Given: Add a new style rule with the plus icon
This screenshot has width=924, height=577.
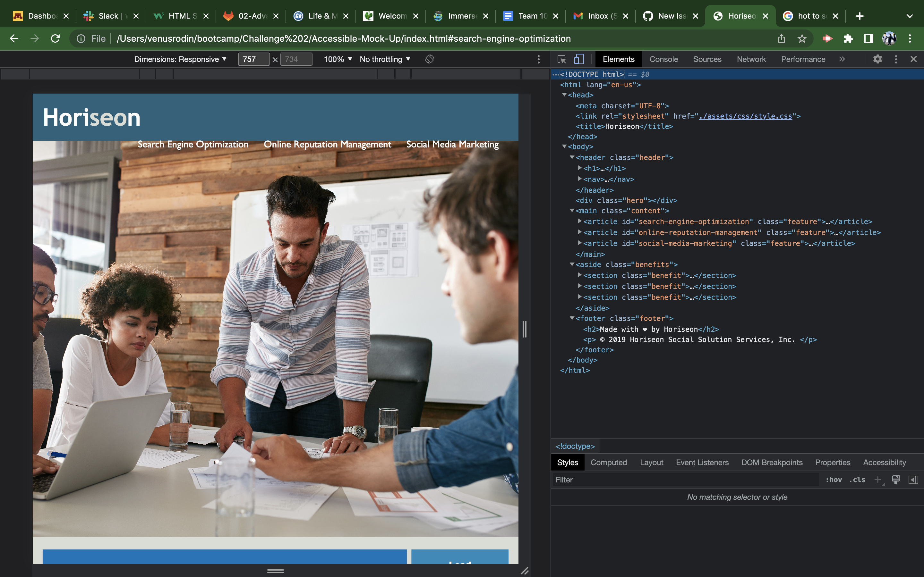Looking at the screenshot, I should [x=878, y=480].
